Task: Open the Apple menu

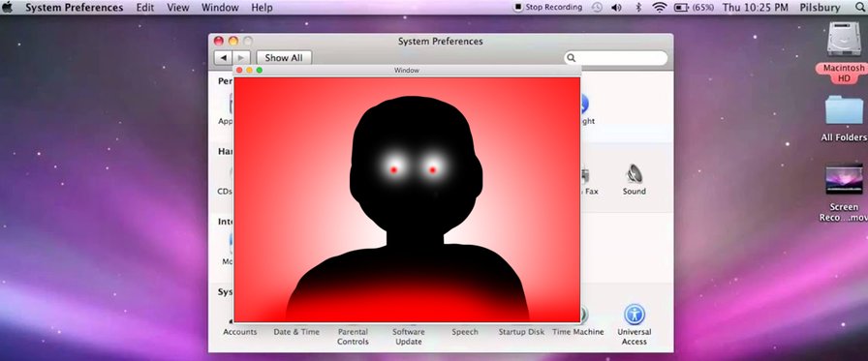Action: point(7,7)
